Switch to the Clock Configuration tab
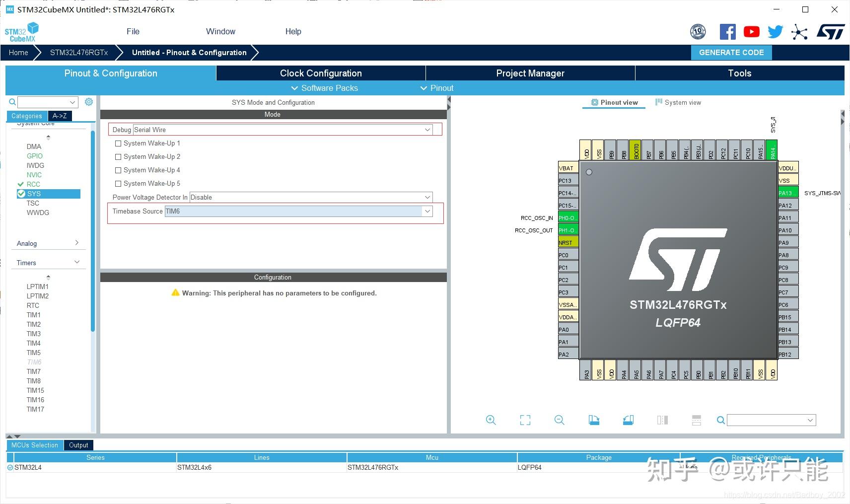The image size is (850, 504). point(320,73)
